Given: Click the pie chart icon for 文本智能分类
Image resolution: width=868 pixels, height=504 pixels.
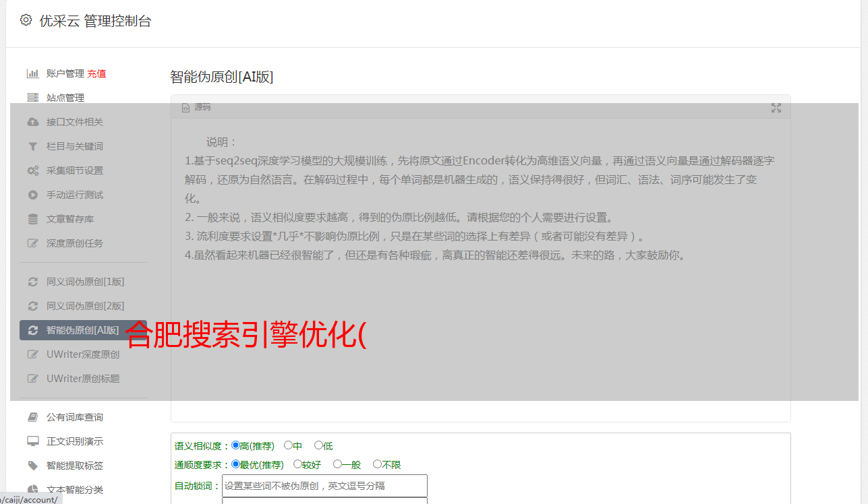Looking at the screenshot, I should point(32,490).
